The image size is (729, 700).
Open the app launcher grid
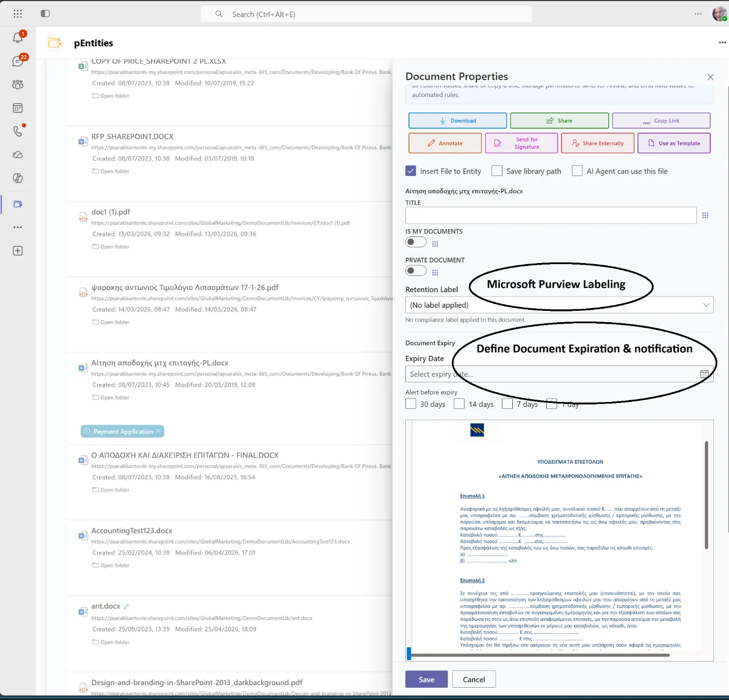point(18,14)
